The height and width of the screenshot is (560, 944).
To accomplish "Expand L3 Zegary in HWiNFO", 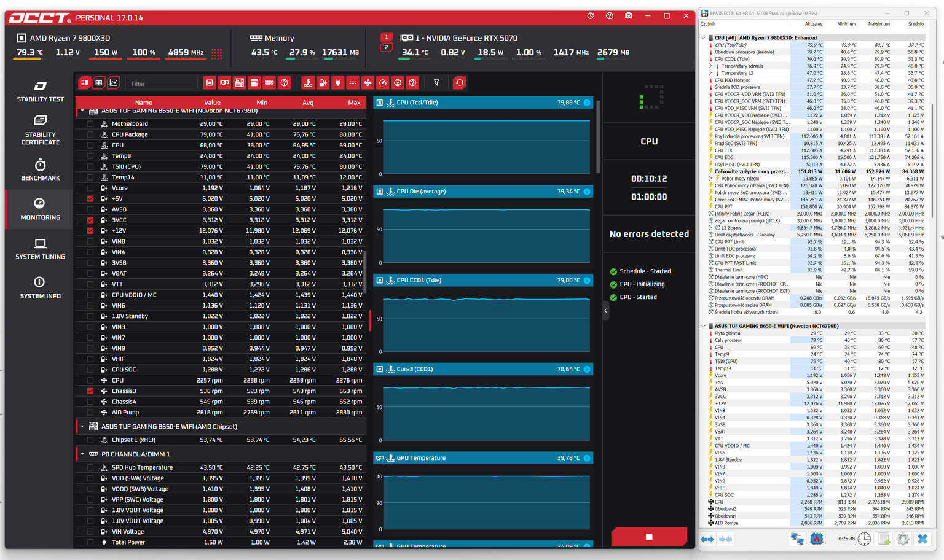I will click(x=710, y=228).
